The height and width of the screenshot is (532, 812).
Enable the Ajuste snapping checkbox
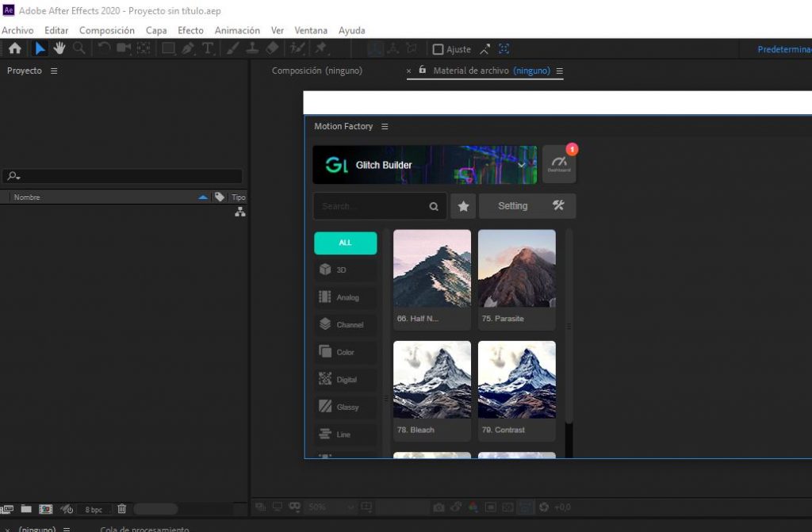438,48
